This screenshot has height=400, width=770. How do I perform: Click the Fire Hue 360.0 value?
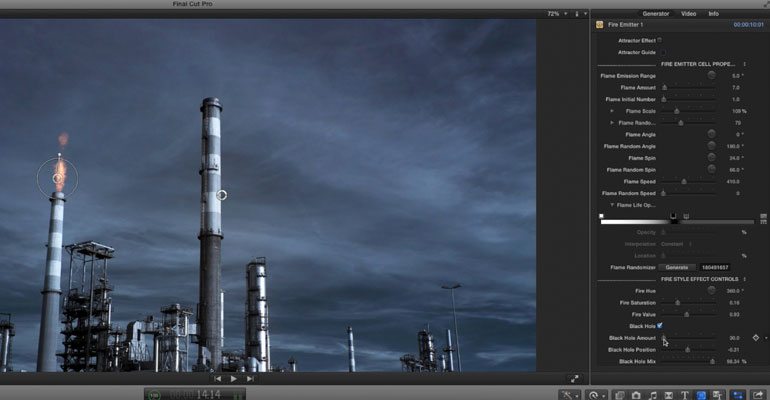point(734,291)
